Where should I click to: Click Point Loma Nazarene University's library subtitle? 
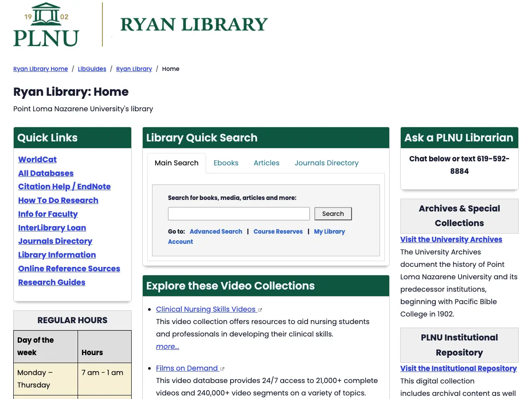[x=83, y=109]
